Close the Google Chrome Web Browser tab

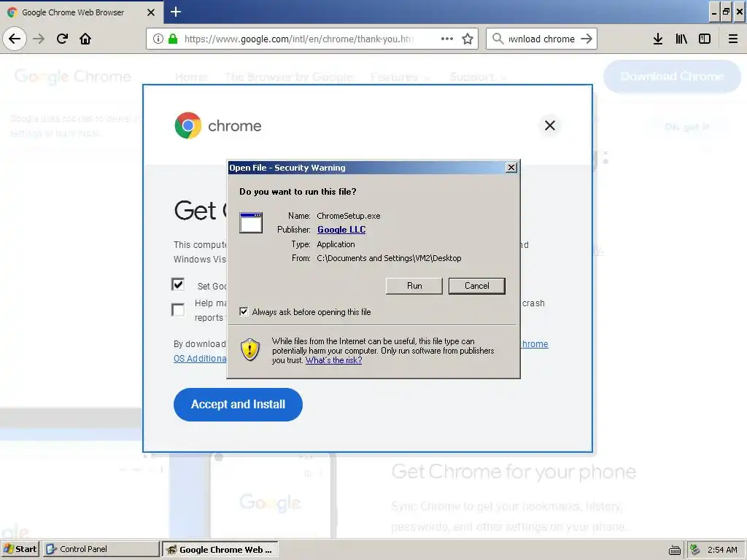150,12
